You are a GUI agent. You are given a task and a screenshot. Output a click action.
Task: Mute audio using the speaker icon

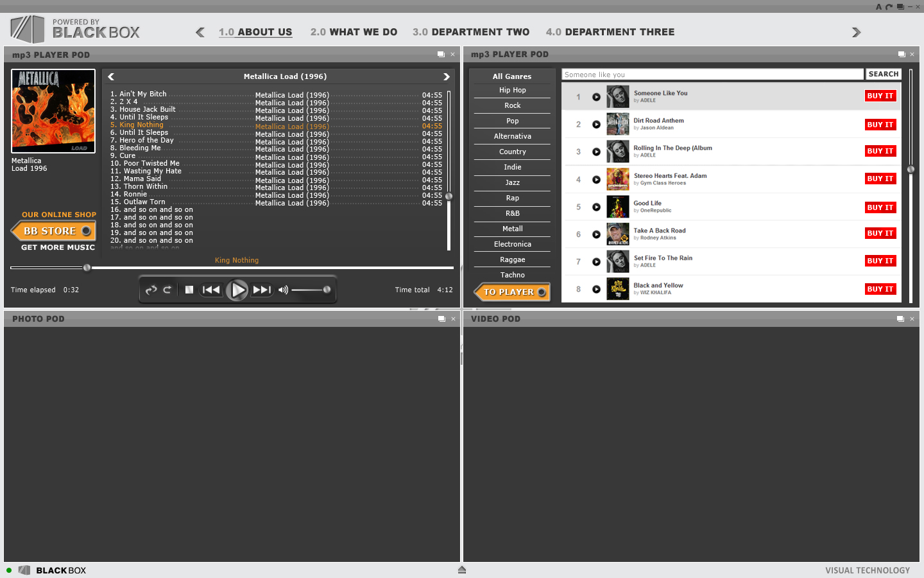point(283,290)
